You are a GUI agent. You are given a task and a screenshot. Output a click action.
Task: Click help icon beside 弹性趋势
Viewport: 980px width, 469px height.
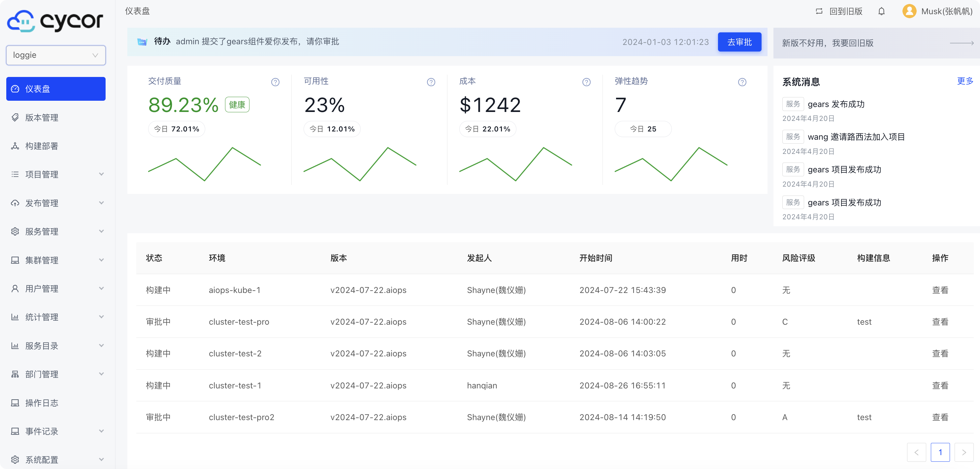[742, 82]
